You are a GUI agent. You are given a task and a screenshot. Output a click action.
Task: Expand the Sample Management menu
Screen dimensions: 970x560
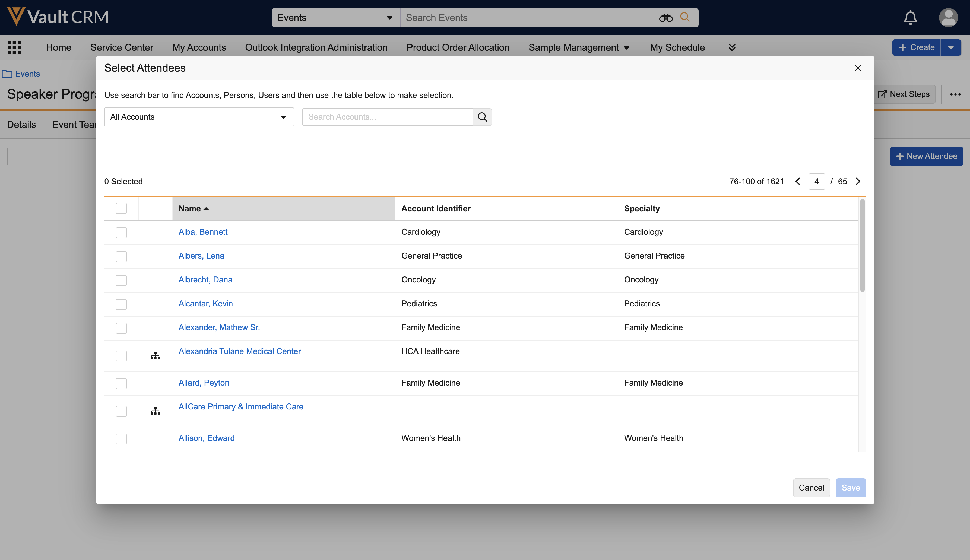click(579, 47)
